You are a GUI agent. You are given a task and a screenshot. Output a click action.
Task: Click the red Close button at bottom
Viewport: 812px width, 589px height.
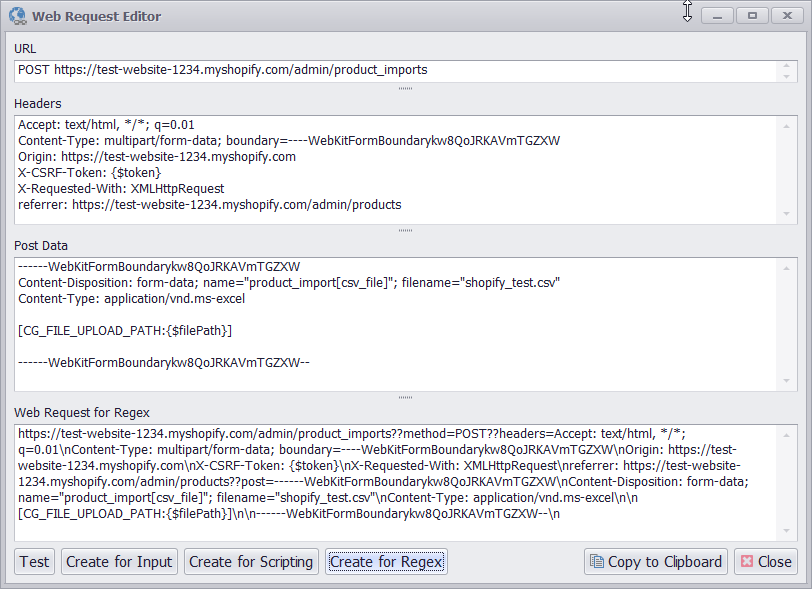pyautogui.click(x=765, y=562)
